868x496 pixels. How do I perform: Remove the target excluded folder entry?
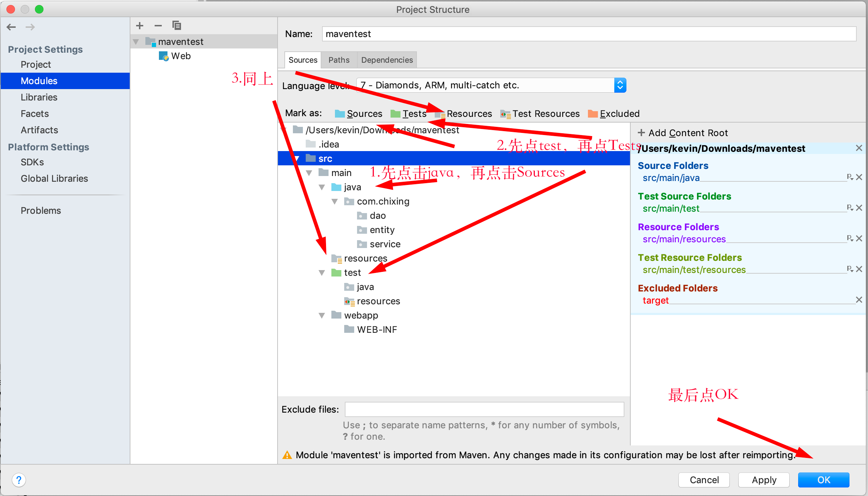(x=859, y=300)
